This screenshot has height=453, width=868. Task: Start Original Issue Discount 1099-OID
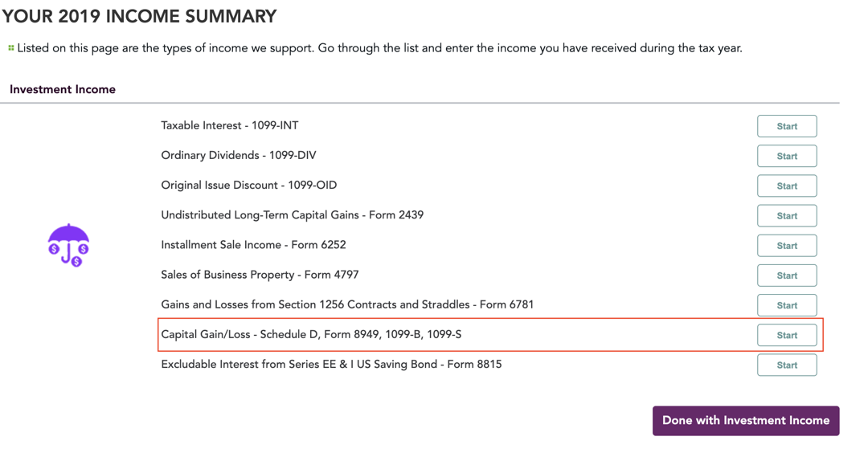point(787,186)
